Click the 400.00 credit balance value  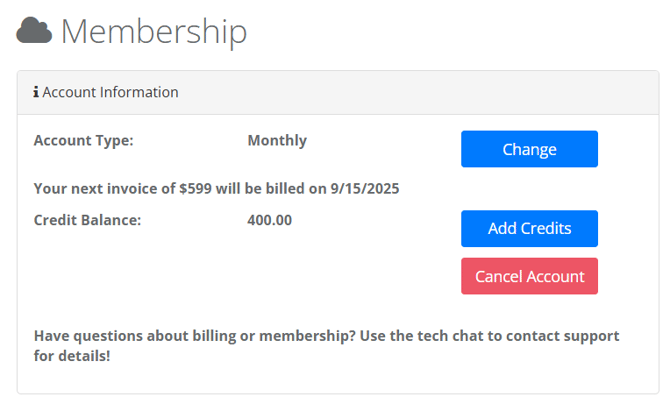pyautogui.click(x=270, y=220)
